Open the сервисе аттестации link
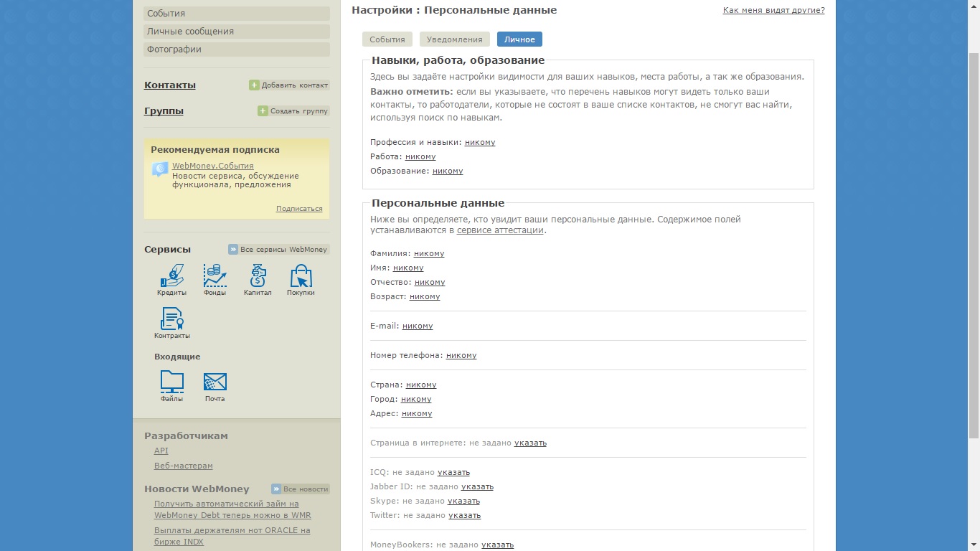 coord(500,230)
